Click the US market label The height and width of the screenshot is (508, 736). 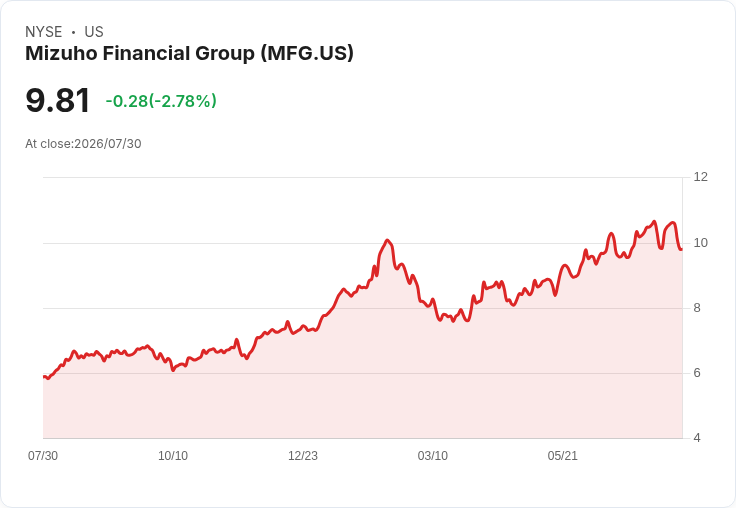click(94, 32)
